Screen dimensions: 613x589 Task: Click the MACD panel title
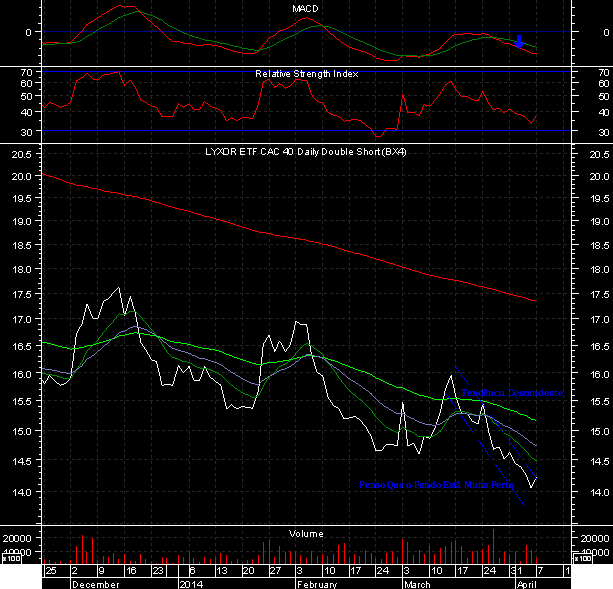pyautogui.click(x=305, y=9)
